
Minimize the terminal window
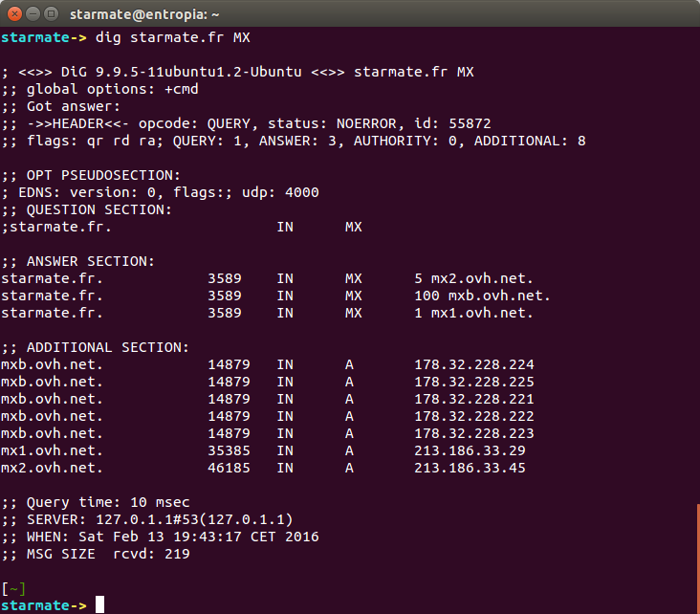tap(32, 12)
